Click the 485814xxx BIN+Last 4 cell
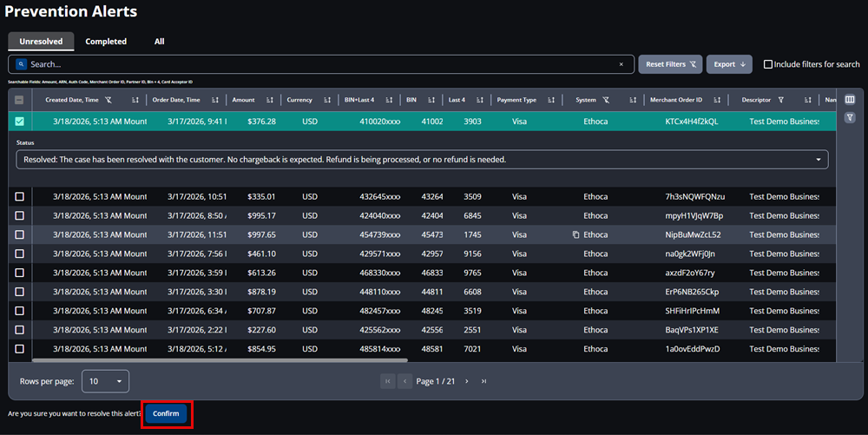 tap(380, 349)
